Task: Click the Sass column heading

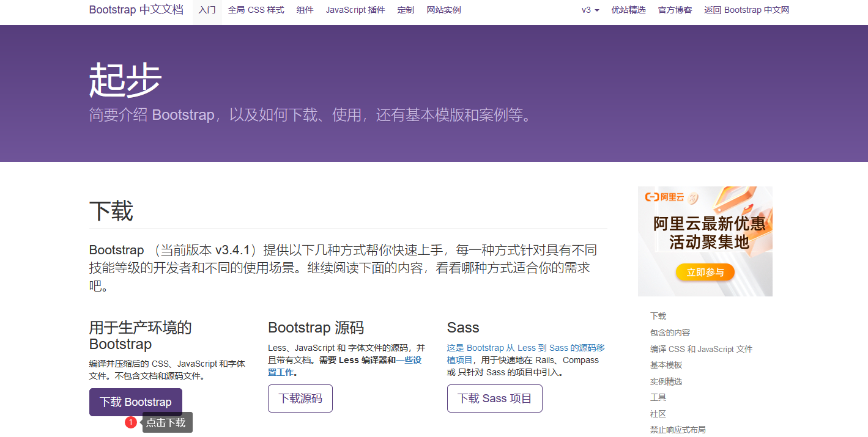Action: (463, 328)
